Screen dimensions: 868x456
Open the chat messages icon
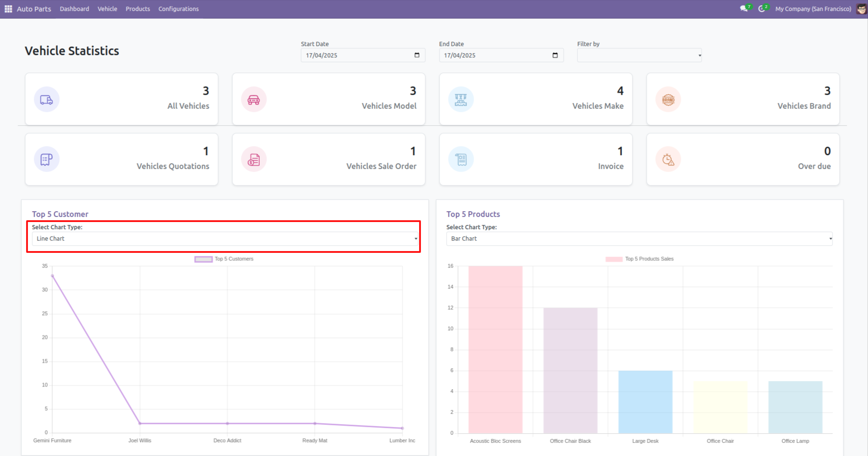pos(744,9)
